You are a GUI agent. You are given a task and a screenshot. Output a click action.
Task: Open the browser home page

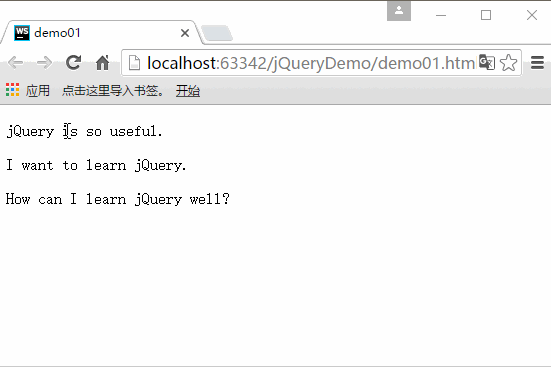pyautogui.click(x=103, y=63)
